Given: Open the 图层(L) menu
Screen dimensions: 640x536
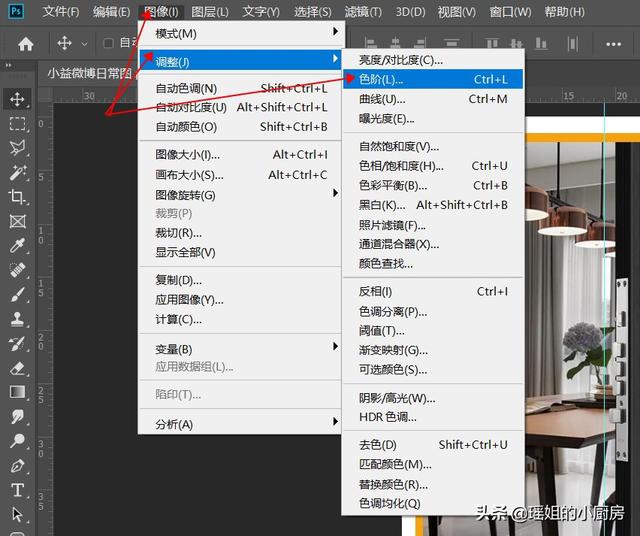Looking at the screenshot, I should (210, 11).
